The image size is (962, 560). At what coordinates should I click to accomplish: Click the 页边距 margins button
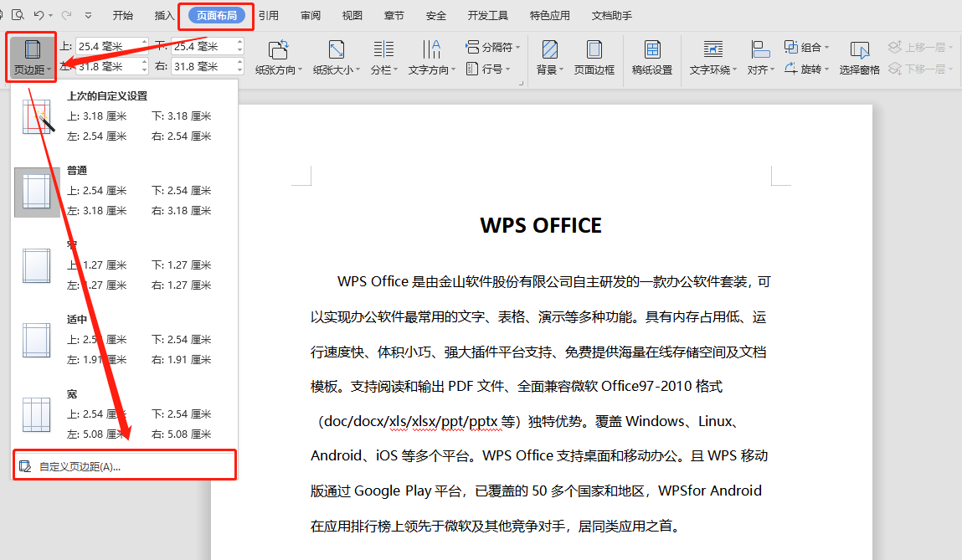33,57
